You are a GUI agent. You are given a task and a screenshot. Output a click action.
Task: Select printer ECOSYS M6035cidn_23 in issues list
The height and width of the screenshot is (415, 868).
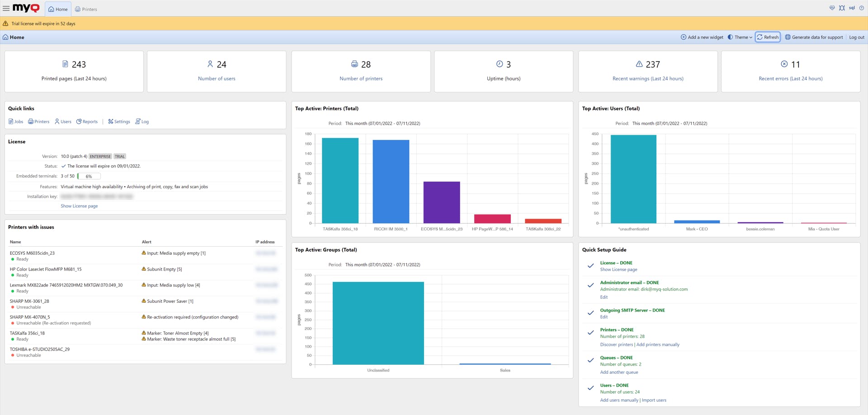coord(145,256)
